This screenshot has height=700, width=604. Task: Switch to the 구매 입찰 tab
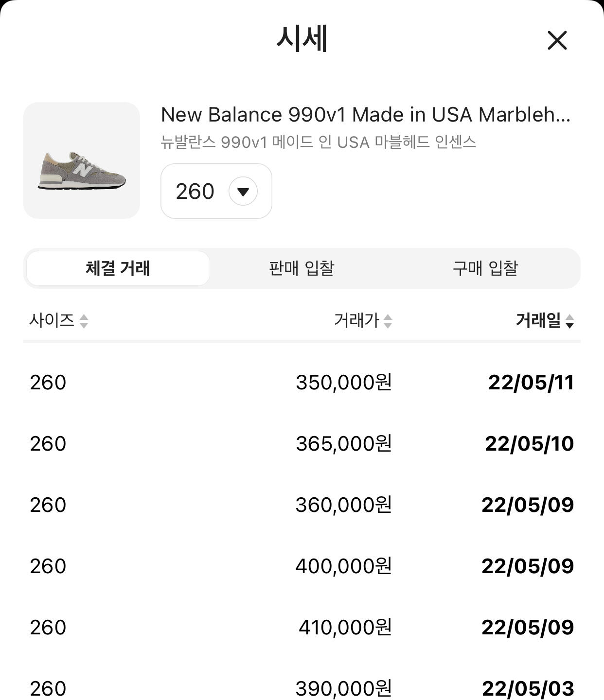[485, 268]
